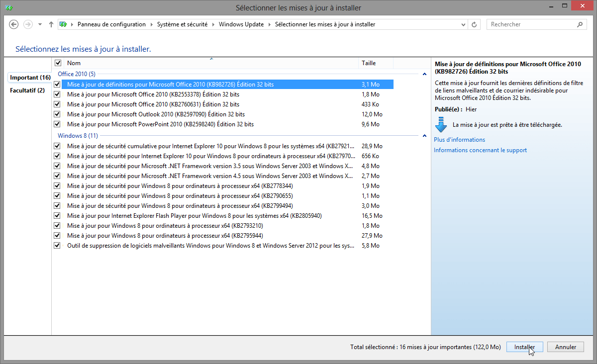Open recent locations dropdown arrow
The height and width of the screenshot is (364, 597).
40,24
